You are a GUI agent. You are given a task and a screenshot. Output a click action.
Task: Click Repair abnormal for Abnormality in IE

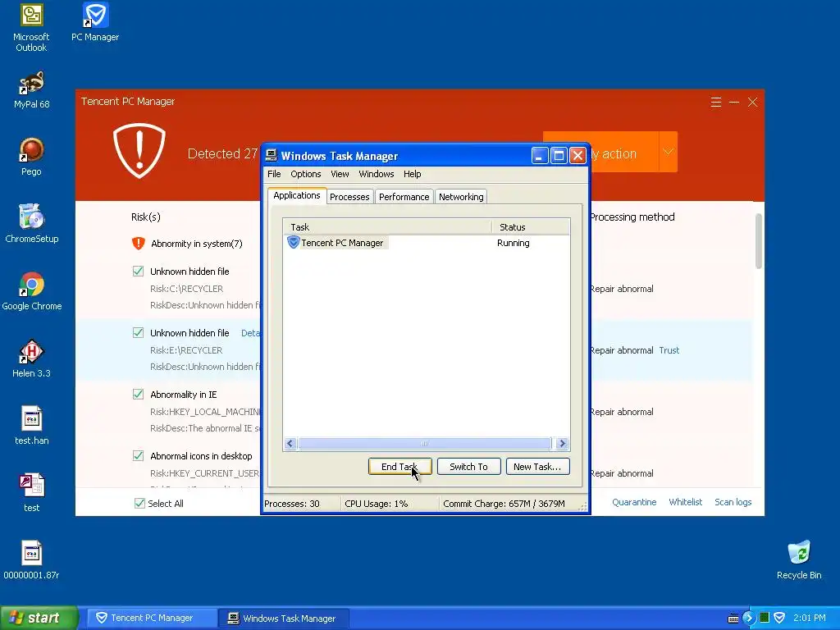[x=622, y=412]
